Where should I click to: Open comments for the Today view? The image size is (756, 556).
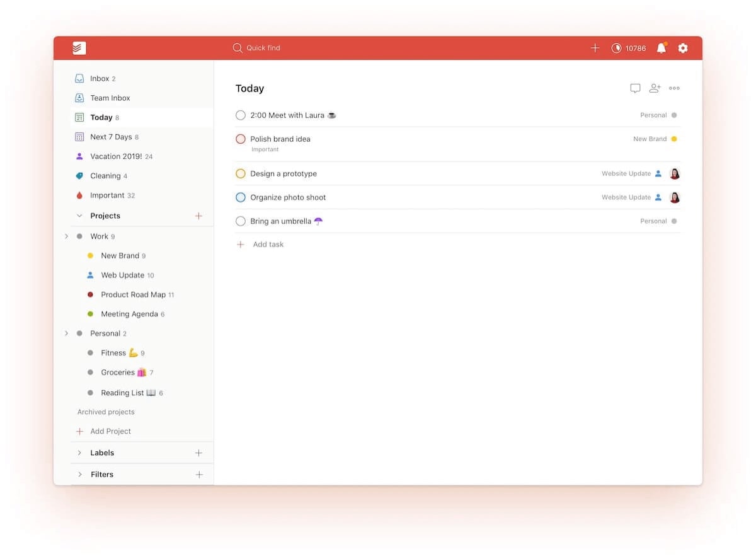tap(635, 88)
